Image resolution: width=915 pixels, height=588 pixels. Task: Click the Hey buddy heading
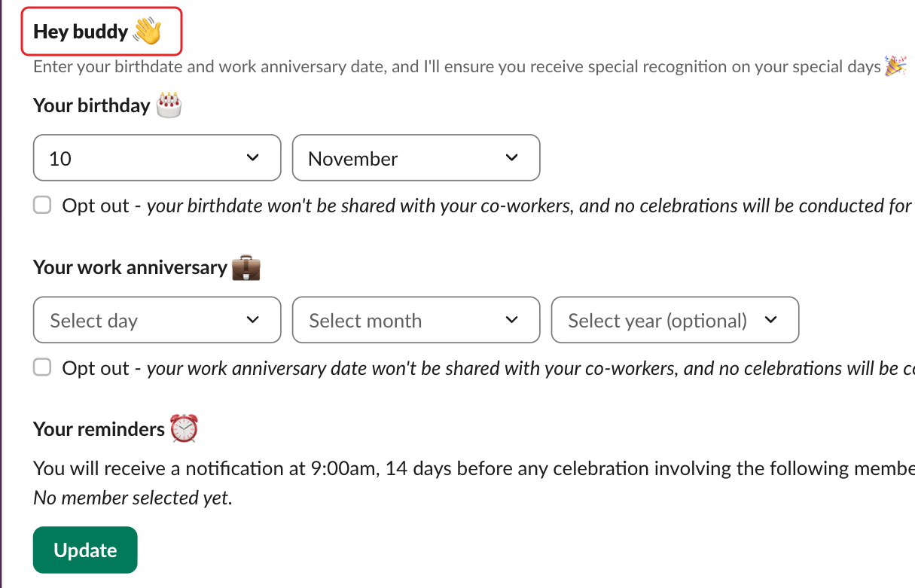[x=81, y=32]
